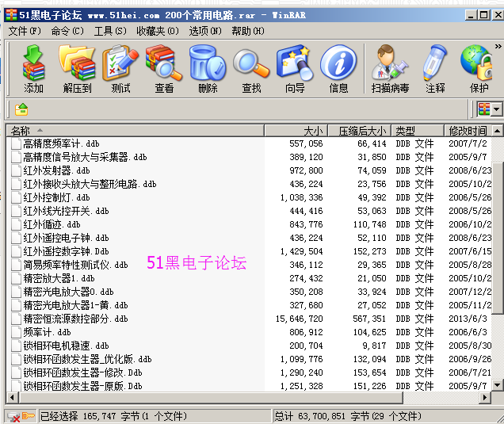Image resolution: width=504 pixels, height=424 pixels.
Task: Minimize the WinRAR window
Action: click(472, 15)
